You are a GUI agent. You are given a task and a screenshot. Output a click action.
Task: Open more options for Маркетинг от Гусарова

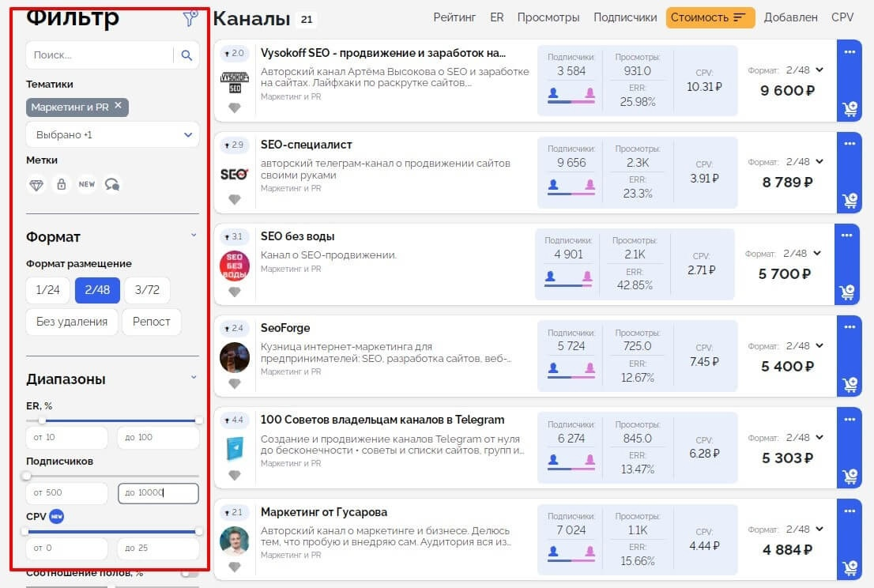[850, 511]
